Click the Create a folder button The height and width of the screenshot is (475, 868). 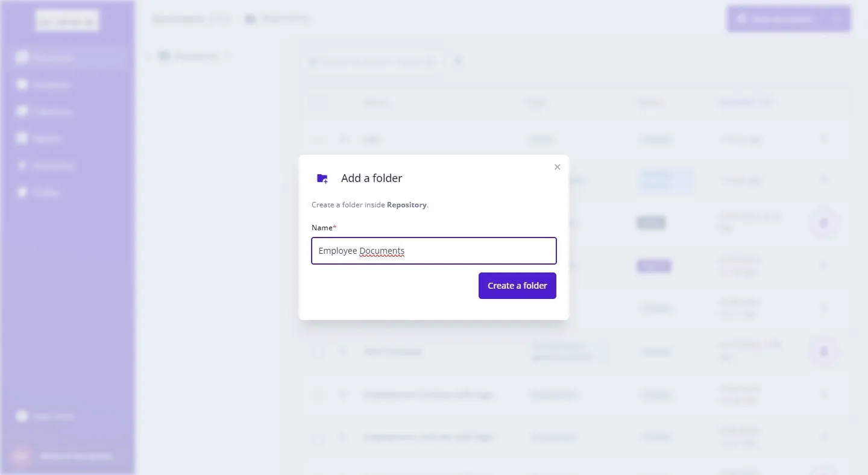(517, 286)
